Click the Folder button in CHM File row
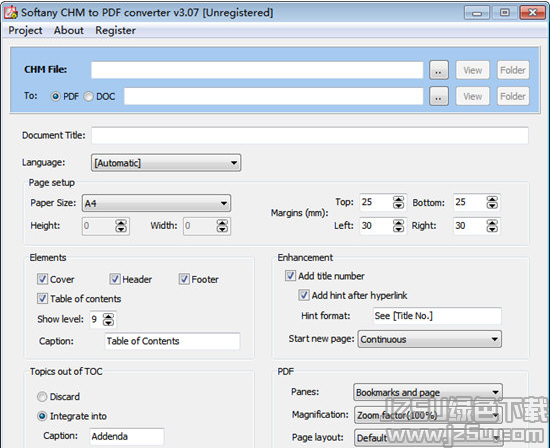550x448 pixels. (x=513, y=70)
